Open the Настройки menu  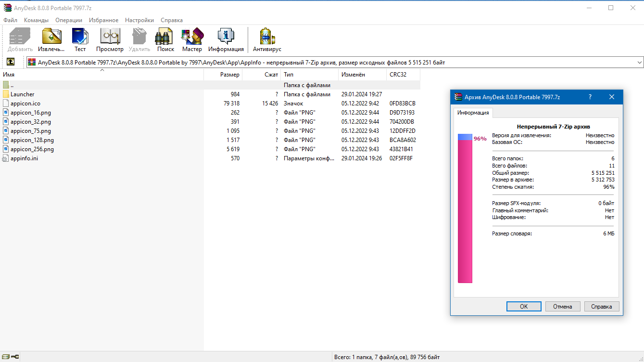coord(139,20)
